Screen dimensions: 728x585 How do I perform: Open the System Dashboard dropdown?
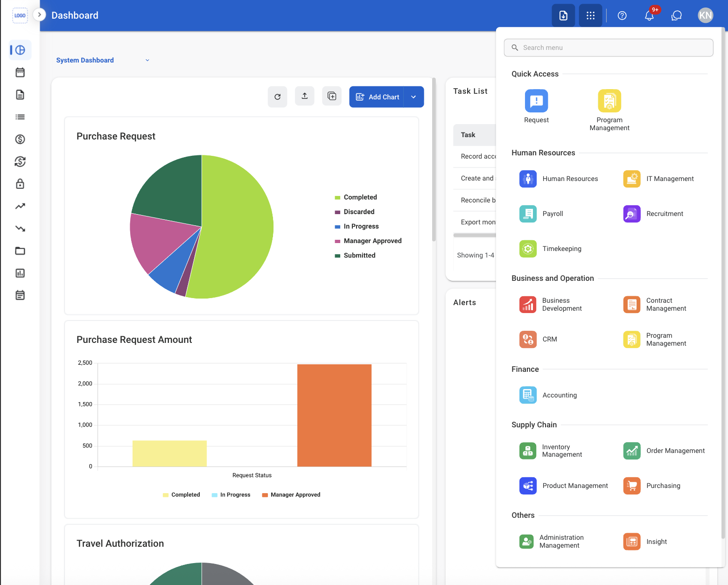click(103, 60)
